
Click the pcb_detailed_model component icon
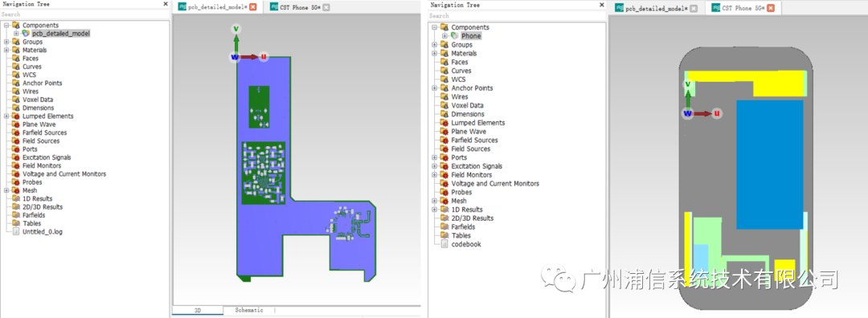26,33
